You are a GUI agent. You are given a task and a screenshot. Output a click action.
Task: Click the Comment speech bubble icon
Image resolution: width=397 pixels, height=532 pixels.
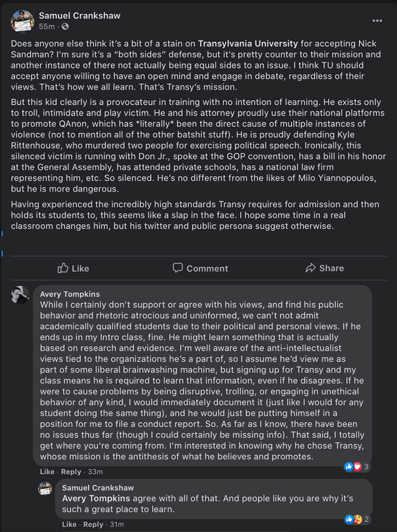[x=178, y=268]
